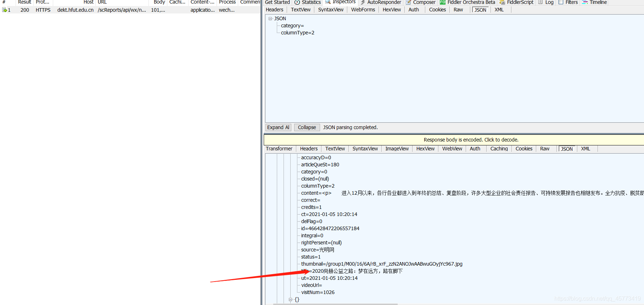Open the Statistics tab with clock icon
Viewport: 644px width, 305px height.
coord(308,2)
